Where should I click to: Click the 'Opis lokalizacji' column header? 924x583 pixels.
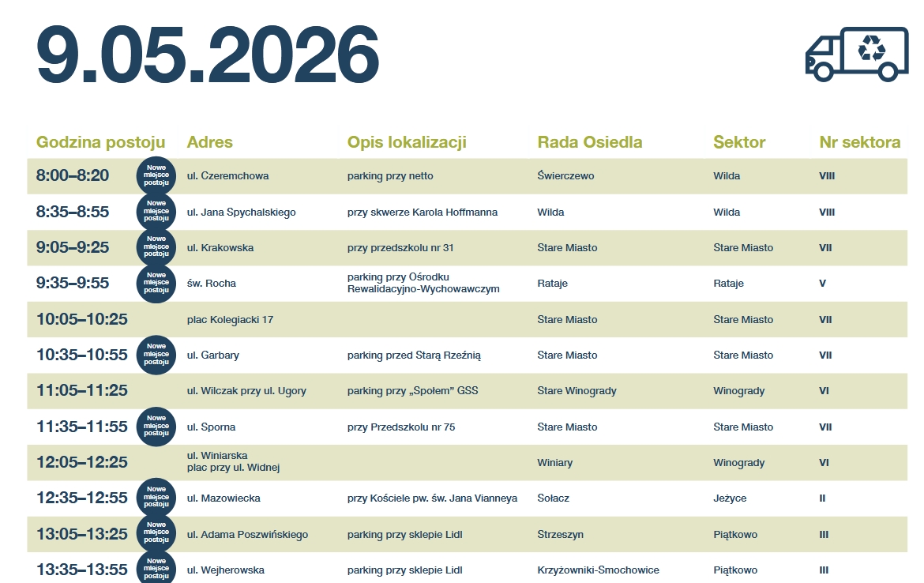tap(407, 143)
